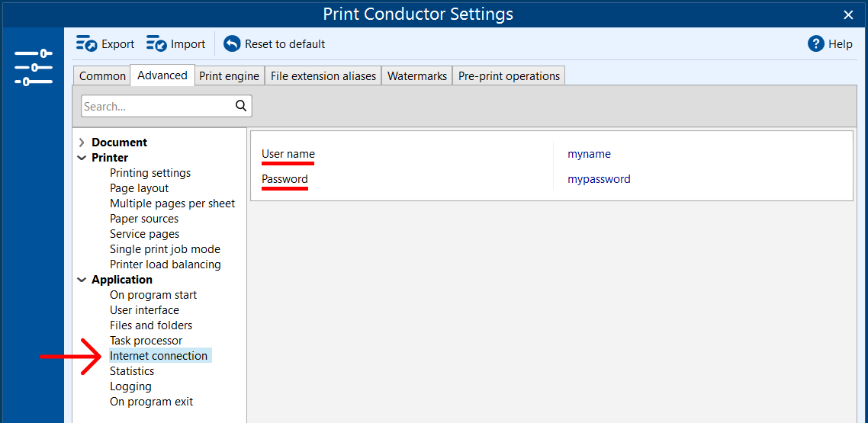Select the Printer tree node
The width and height of the screenshot is (868, 423).
coord(110,158)
